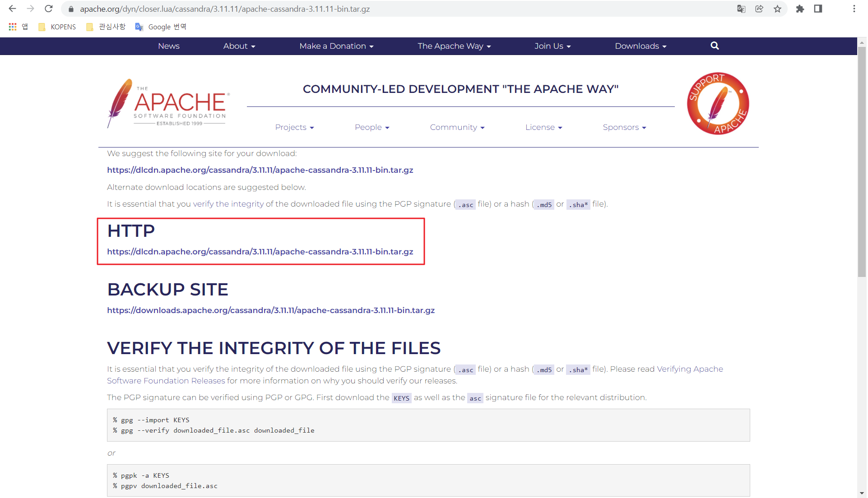Click the Support Apache round badge

[x=718, y=103]
